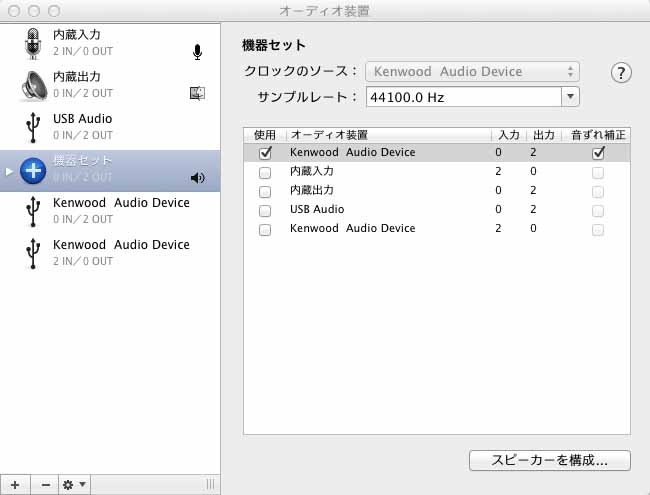The width and height of the screenshot is (650, 495).
Task: Click output value 2 in USB Audio row
Action: click(533, 209)
